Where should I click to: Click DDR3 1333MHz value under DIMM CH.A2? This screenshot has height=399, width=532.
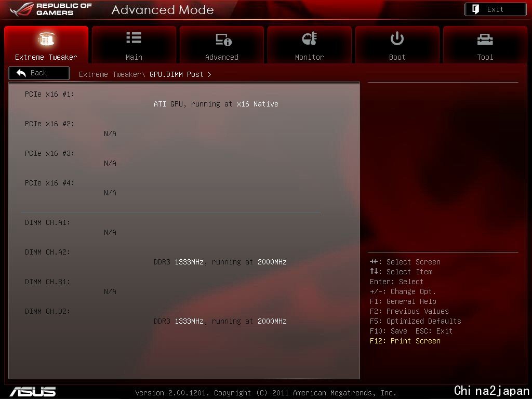tap(220, 262)
